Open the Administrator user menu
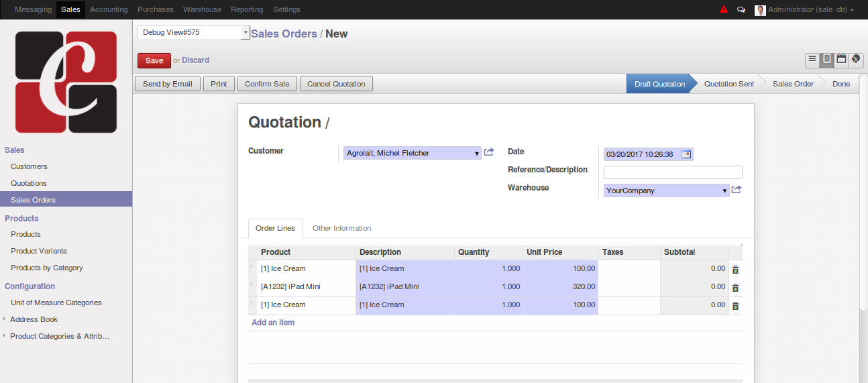This screenshot has height=383, width=868. coord(805,10)
